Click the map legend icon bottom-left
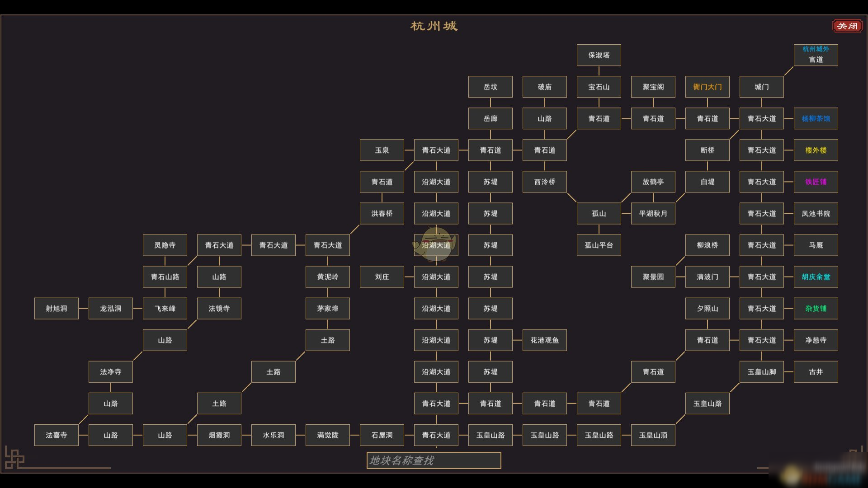868x488 pixels. tap(15, 462)
